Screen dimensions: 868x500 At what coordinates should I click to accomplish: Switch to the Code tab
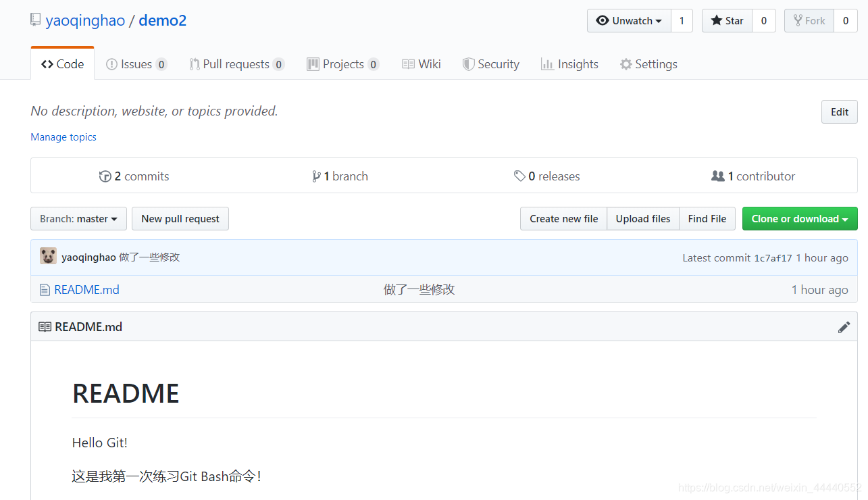tap(63, 64)
